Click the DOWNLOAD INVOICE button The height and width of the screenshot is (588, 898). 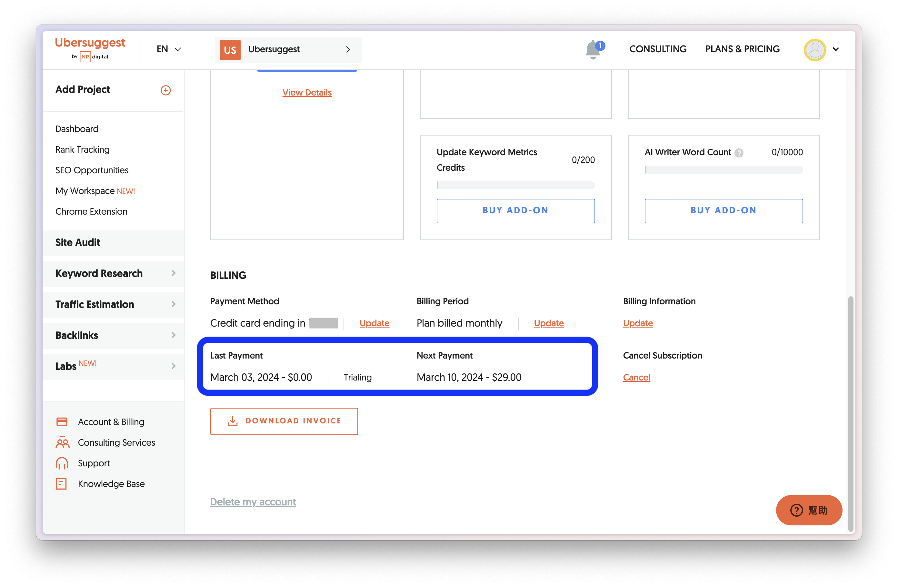coord(284,421)
